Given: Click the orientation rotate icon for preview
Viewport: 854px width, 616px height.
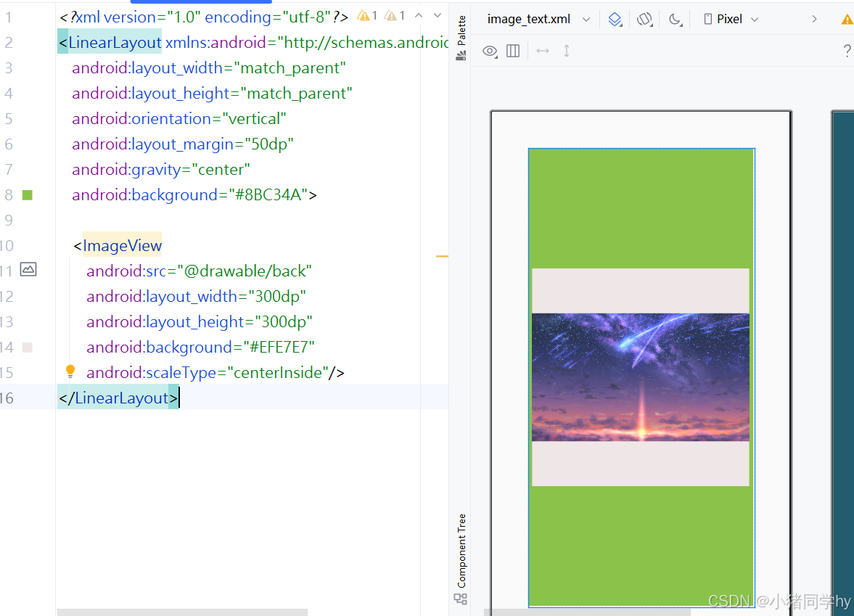Looking at the screenshot, I should coord(645,19).
